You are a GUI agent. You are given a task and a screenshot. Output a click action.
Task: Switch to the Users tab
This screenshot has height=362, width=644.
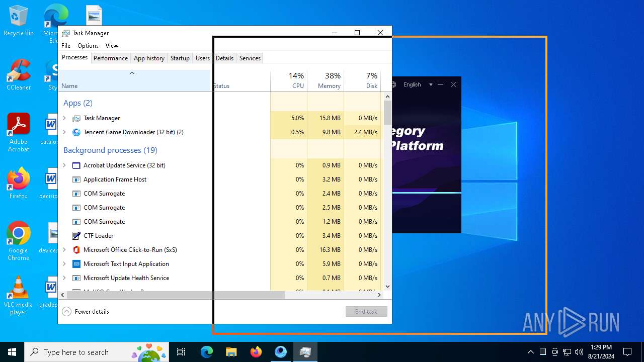coord(203,58)
